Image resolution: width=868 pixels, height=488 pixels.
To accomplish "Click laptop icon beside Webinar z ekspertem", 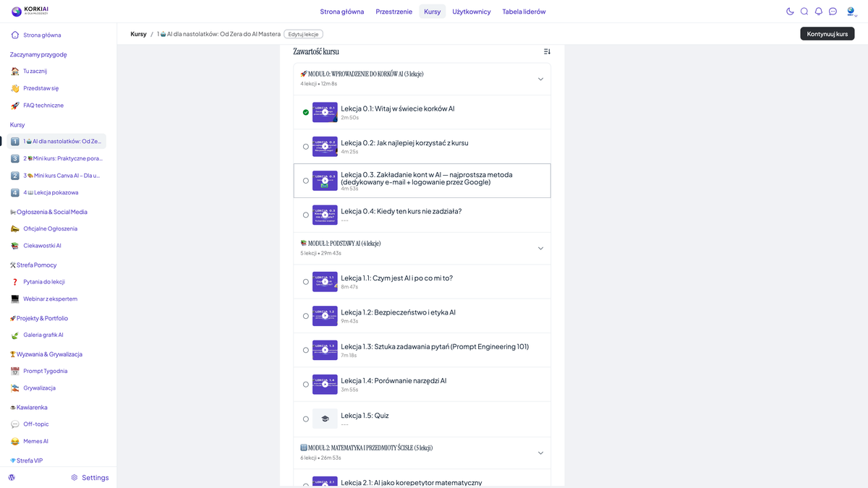I will coord(15,299).
